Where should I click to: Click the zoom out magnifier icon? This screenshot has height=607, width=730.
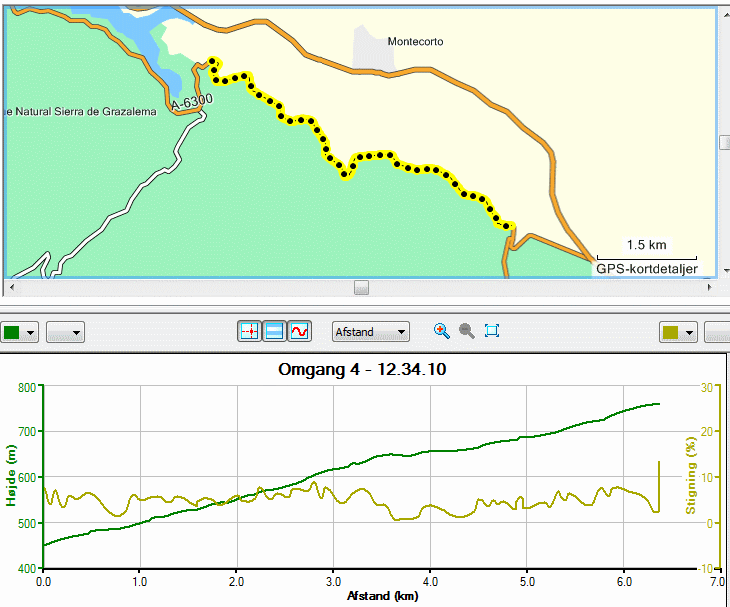(466, 331)
